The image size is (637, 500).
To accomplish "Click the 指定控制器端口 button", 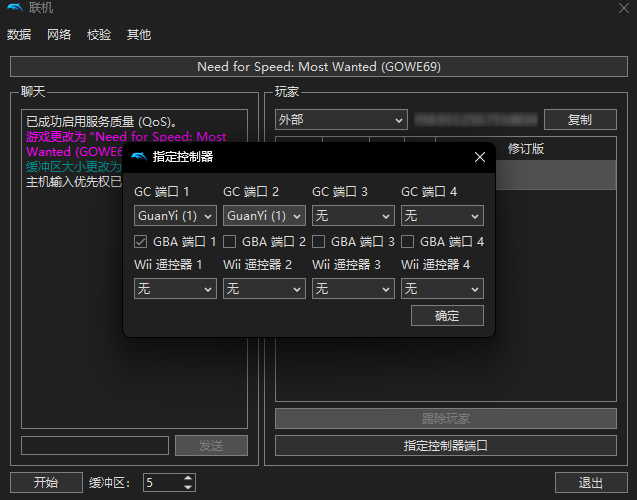I will point(446,446).
